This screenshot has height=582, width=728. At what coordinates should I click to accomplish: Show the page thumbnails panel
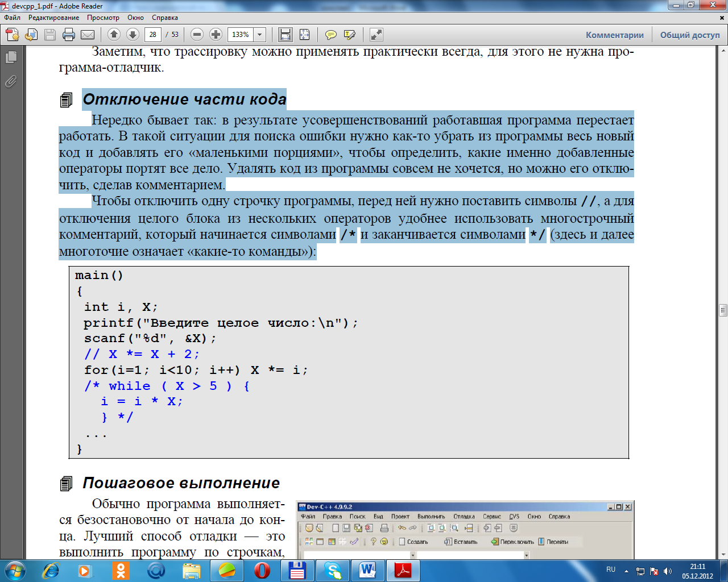(x=11, y=57)
